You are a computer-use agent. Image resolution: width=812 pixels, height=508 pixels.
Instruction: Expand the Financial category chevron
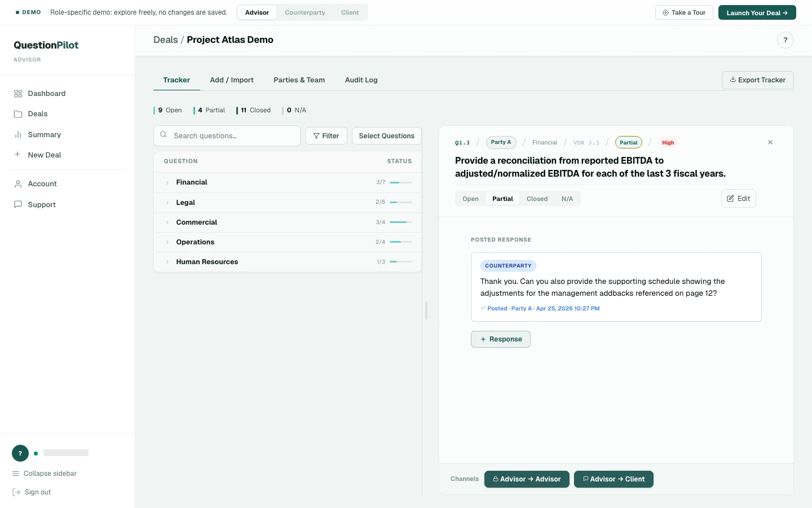point(167,182)
